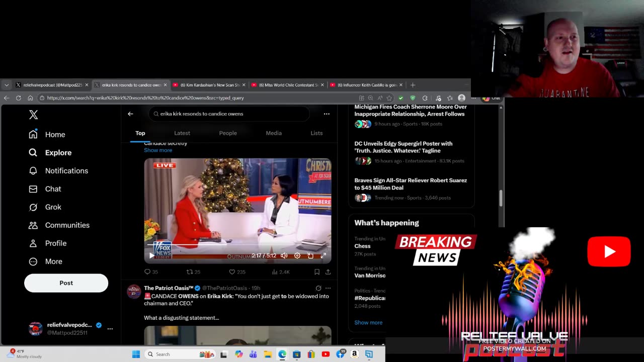Click the X search input field

(x=229, y=114)
